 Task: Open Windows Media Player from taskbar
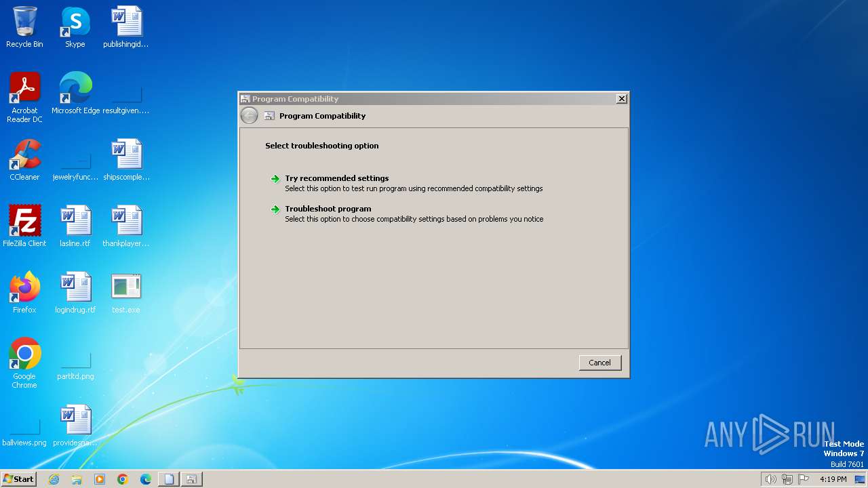(x=100, y=479)
